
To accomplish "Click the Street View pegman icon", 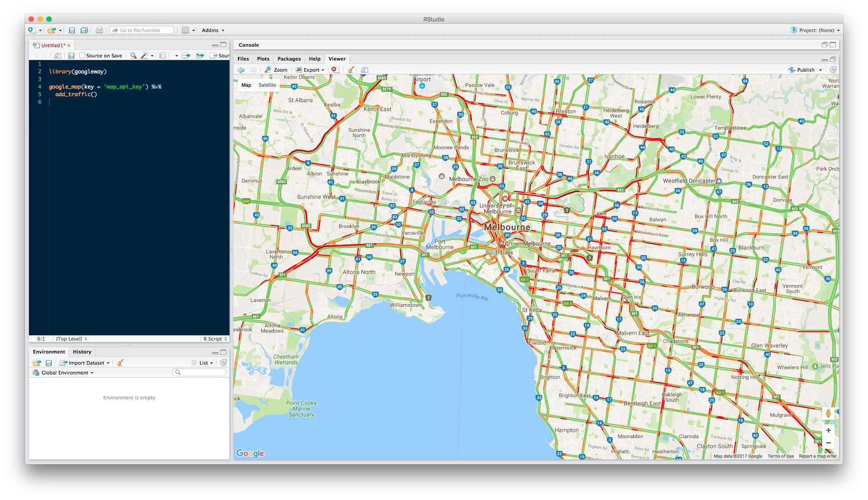I will (828, 413).
